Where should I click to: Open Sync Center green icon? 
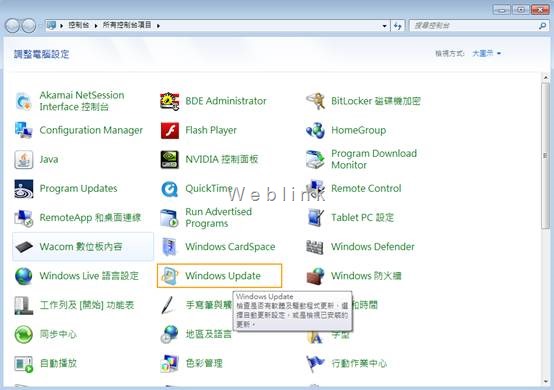point(24,334)
